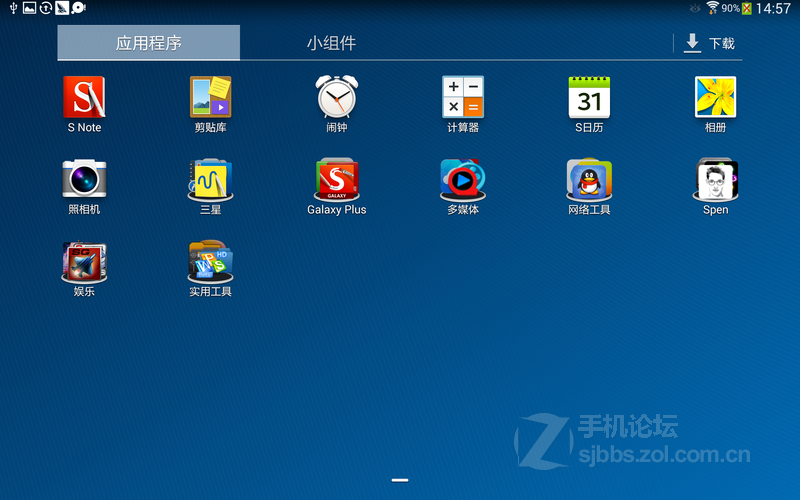Tap the battery indicator icon
800x500 pixels.
(746, 8)
